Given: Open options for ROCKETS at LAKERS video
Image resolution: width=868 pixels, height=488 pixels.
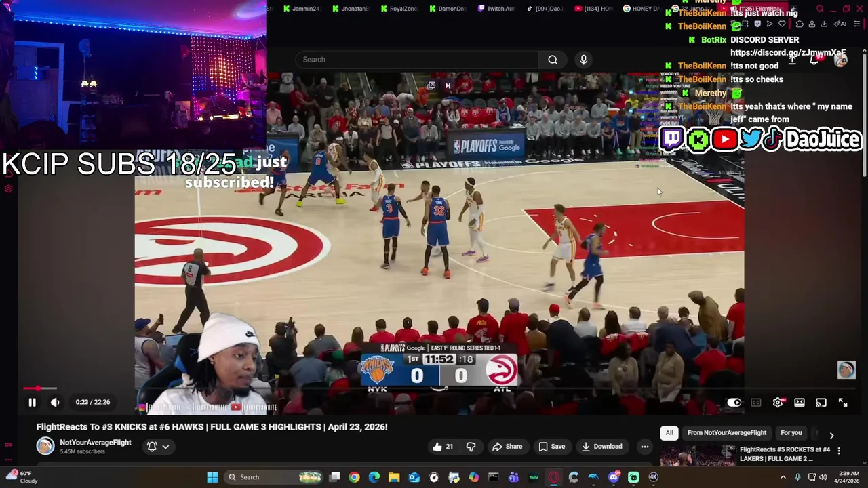Looking at the screenshot, I should (839, 451).
